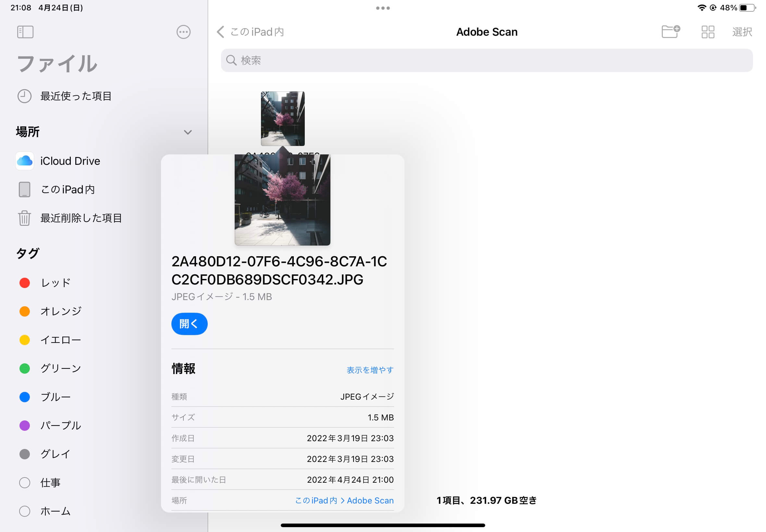Click the trash can icon in sidebar
Image resolution: width=766 pixels, height=532 pixels.
click(x=24, y=218)
